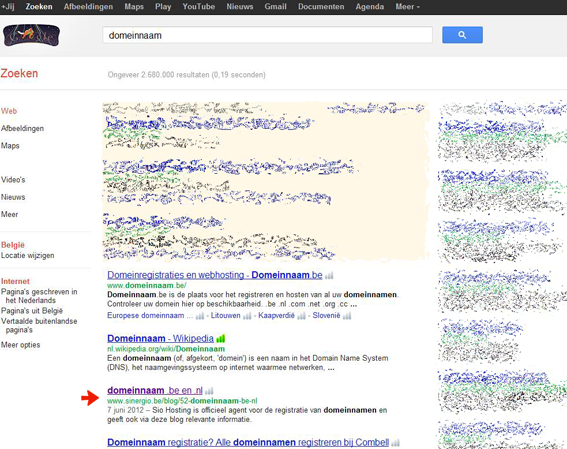567x449 pixels.
Task: Click red 'Zoeken' heading
Action: 19,73
